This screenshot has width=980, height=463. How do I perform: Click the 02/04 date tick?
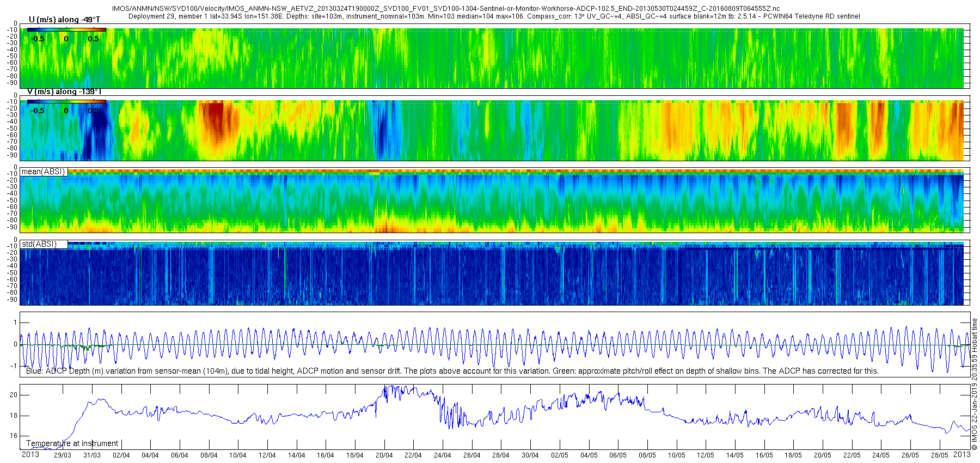pyautogui.click(x=121, y=455)
